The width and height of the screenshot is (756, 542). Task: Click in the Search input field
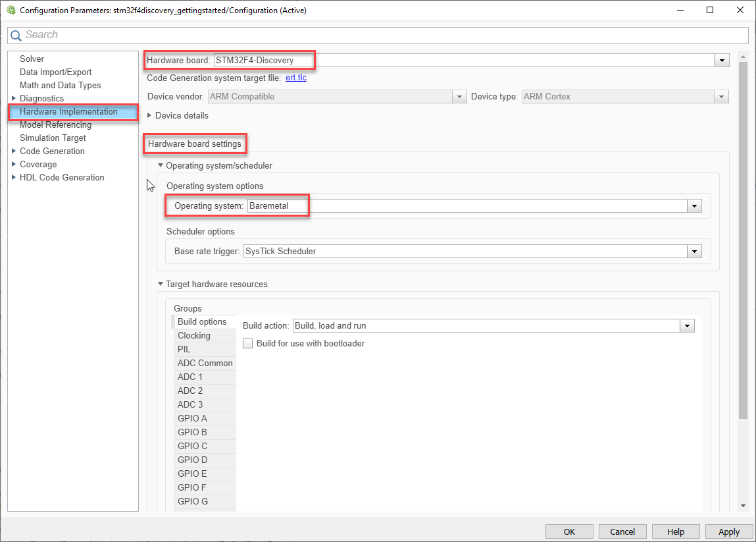382,36
